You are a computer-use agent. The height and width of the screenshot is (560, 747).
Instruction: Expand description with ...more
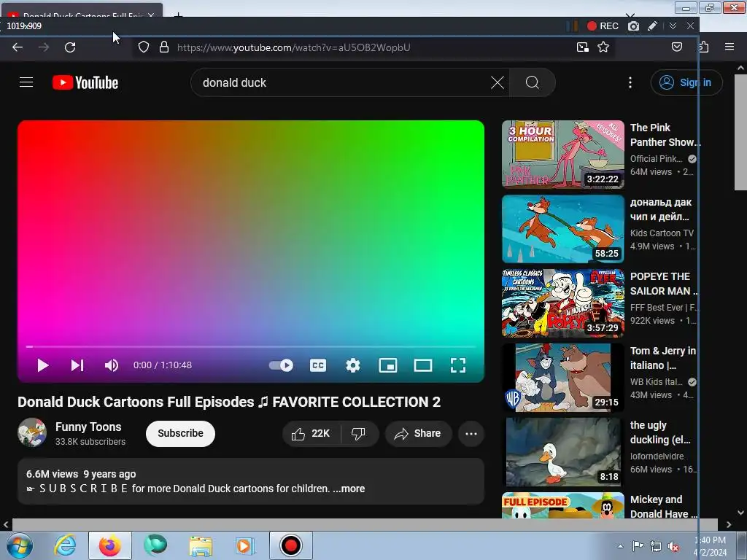point(349,489)
